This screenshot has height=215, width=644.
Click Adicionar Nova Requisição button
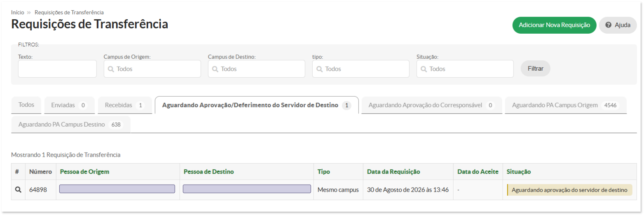(555, 25)
